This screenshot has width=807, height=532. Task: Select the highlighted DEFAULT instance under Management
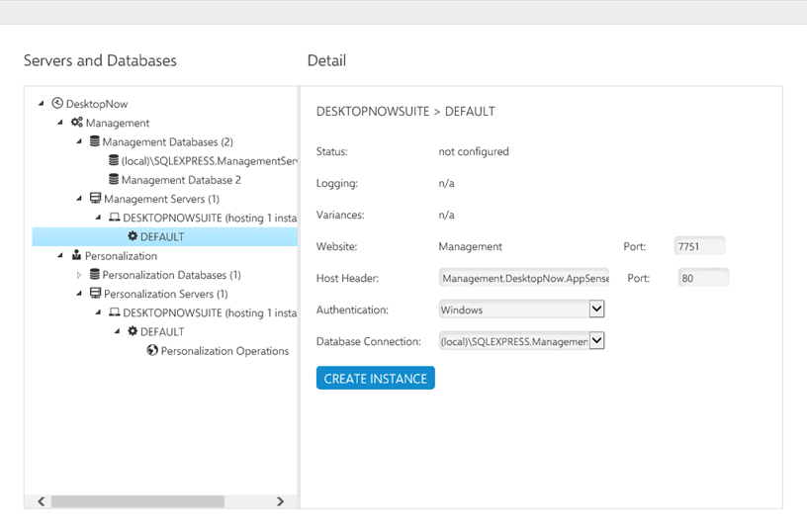pyautogui.click(x=161, y=236)
